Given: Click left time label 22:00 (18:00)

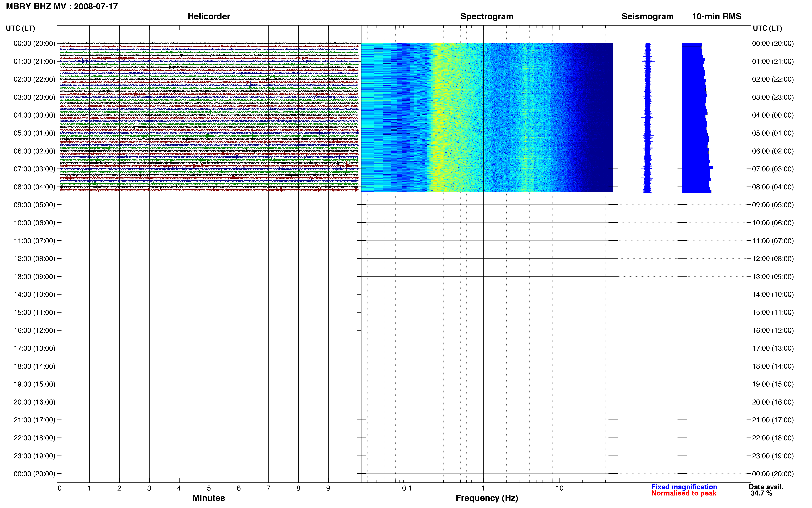Looking at the screenshot, I should [x=34, y=438].
